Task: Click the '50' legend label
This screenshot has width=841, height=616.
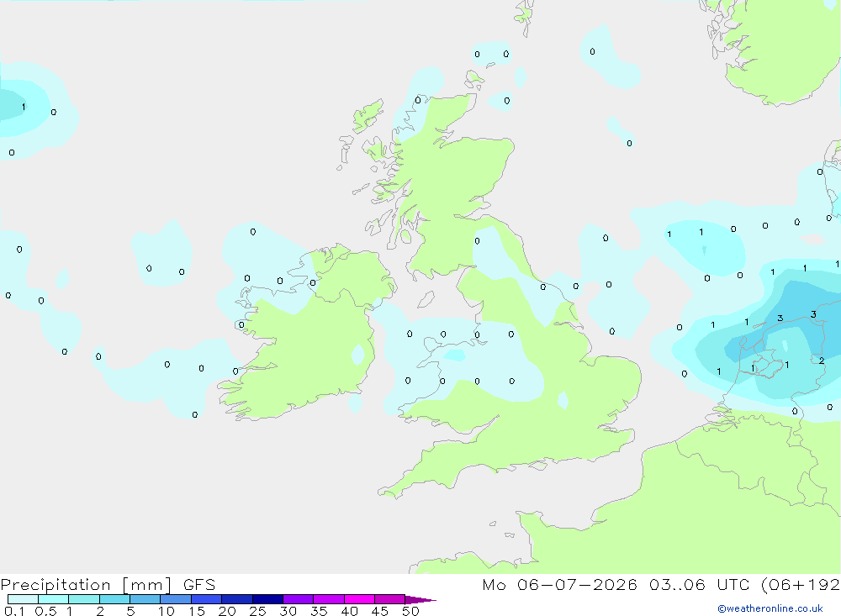Action: [410, 611]
